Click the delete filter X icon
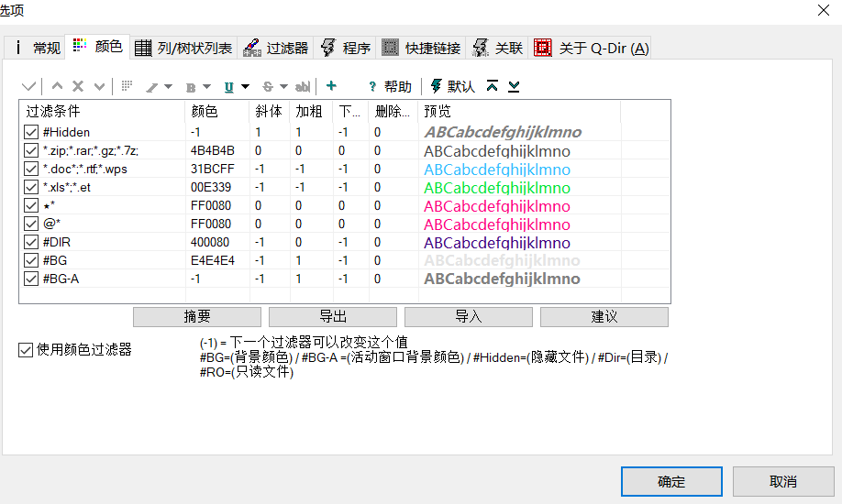 pos(78,86)
